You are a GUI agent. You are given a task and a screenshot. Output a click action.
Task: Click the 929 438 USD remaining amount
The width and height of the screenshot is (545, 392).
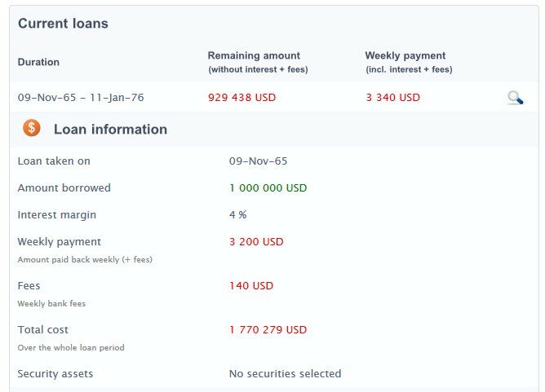[242, 98]
